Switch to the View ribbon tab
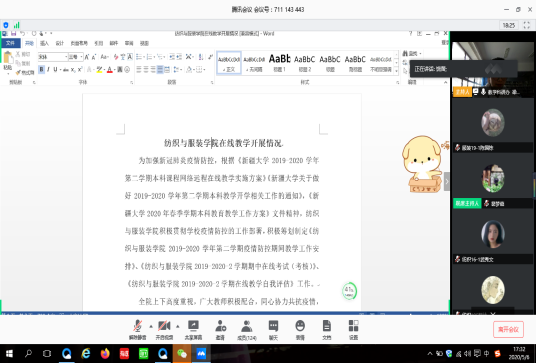The height and width of the screenshot is (364, 536). pyautogui.click(x=144, y=43)
